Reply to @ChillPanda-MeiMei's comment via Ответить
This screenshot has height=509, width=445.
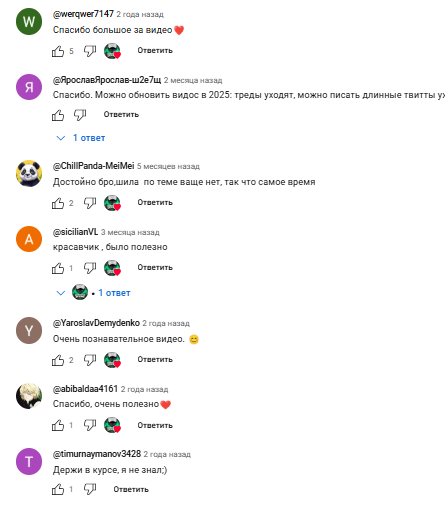click(x=155, y=202)
